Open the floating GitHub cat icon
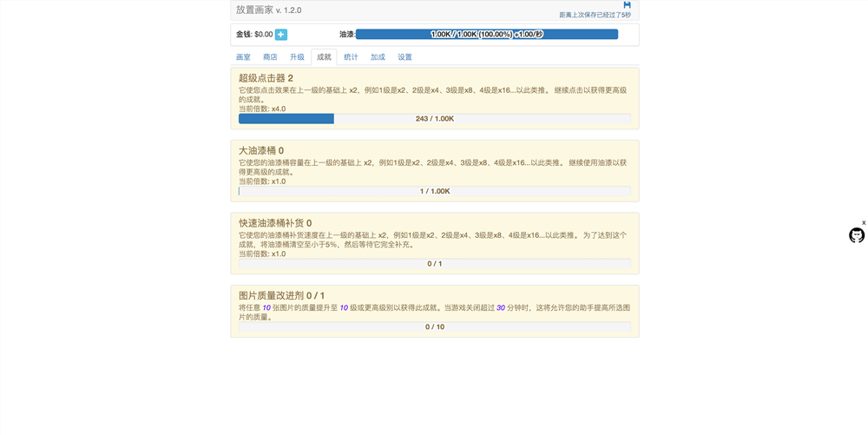 coord(856,235)
